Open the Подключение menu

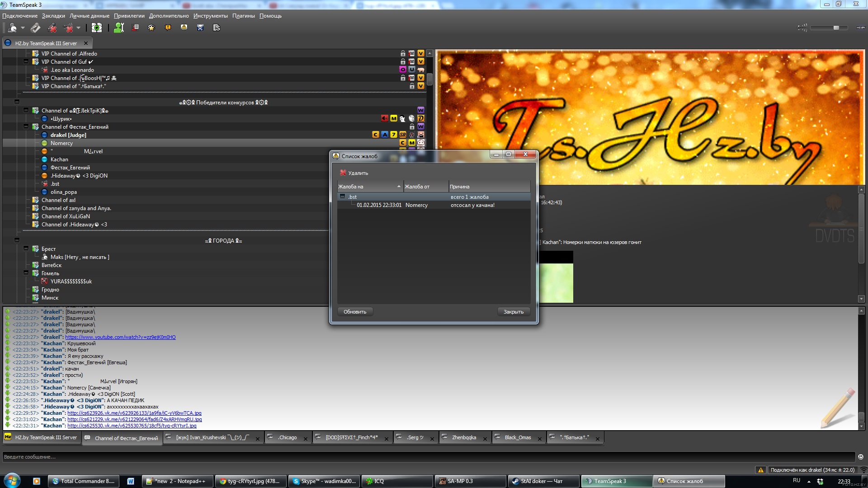click(x=20, y=16)
